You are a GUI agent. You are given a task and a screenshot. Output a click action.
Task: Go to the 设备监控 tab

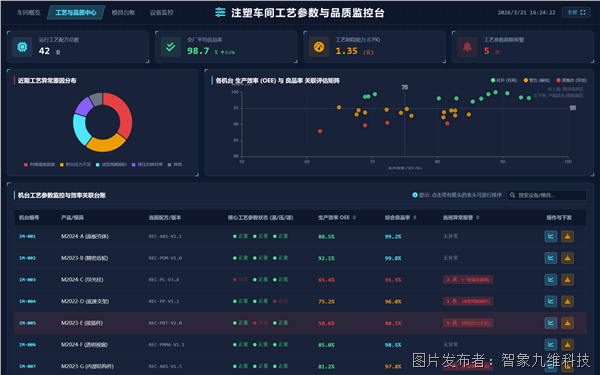(x=162, y=13)
